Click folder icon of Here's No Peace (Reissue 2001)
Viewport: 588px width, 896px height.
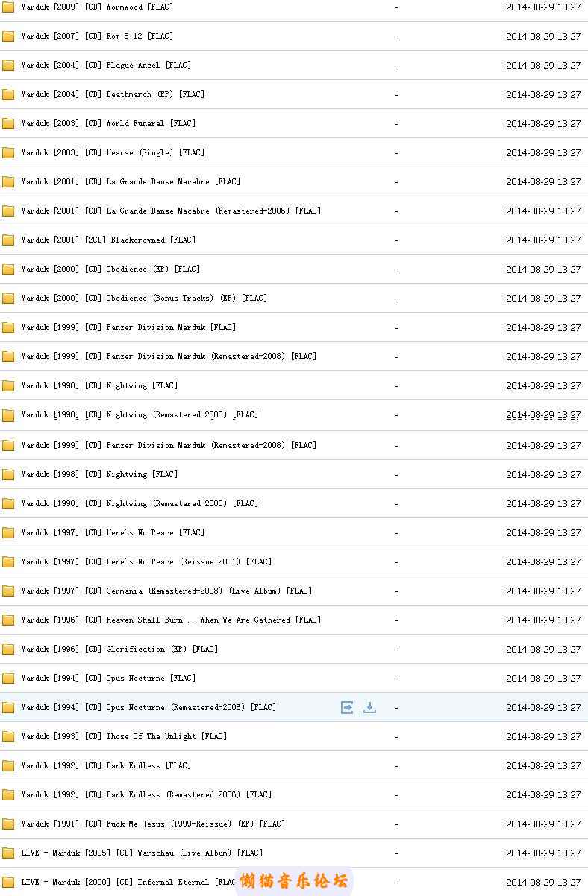coord(8,561)
